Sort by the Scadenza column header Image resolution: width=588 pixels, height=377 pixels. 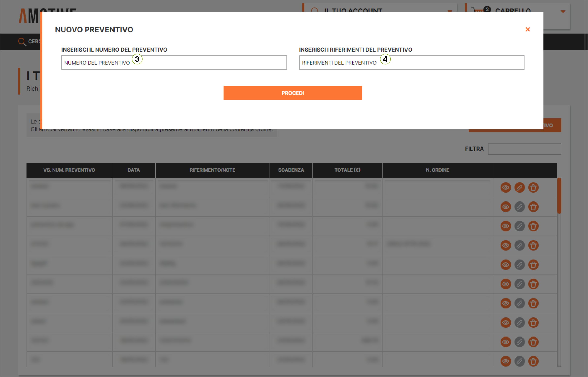tap(291, 170)
